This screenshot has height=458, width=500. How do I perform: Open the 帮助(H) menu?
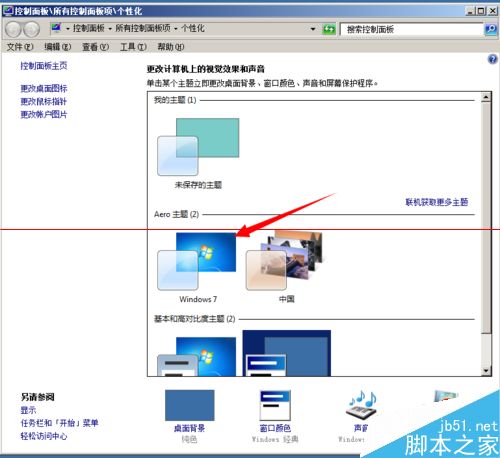tap(171, 47)
